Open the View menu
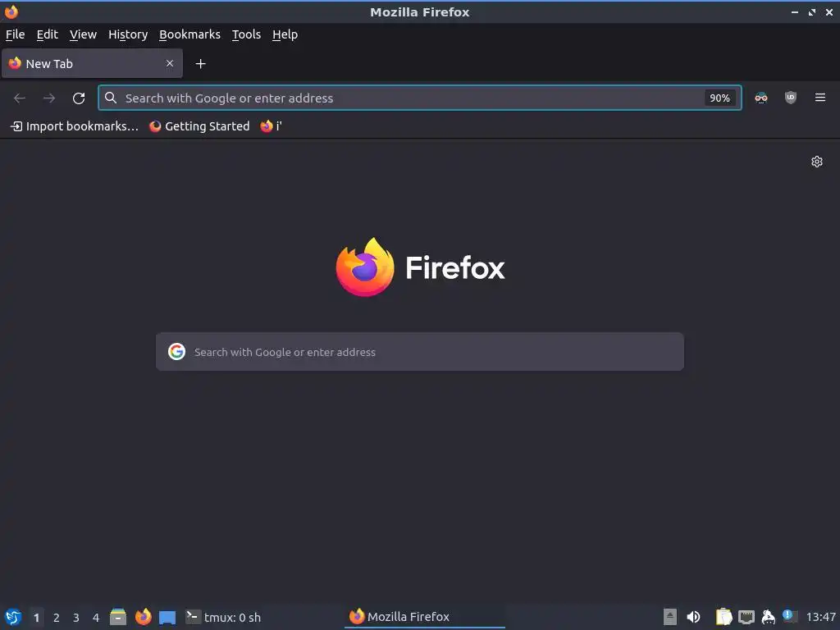This screenshot has width=840, height=630. click(x=83, y=34)
